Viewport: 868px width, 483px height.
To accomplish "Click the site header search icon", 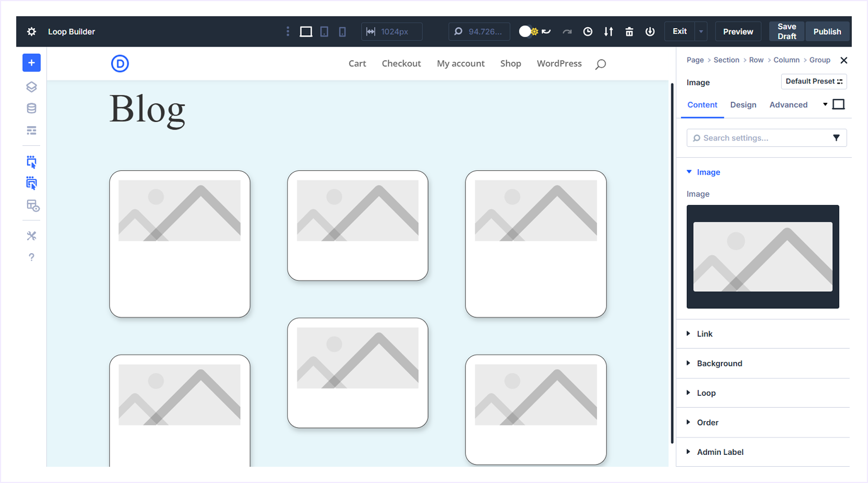I will (601, 65).
